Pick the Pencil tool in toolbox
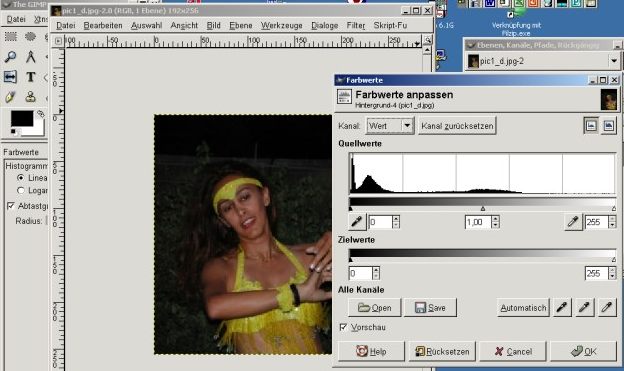 tap(11, 97)
